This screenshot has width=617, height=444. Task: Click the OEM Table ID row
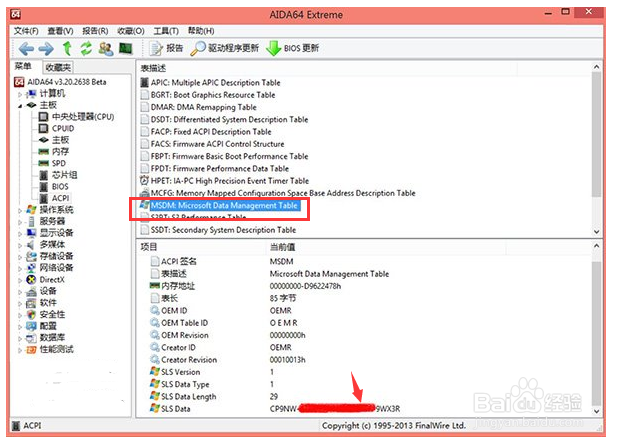pos(224,323)
